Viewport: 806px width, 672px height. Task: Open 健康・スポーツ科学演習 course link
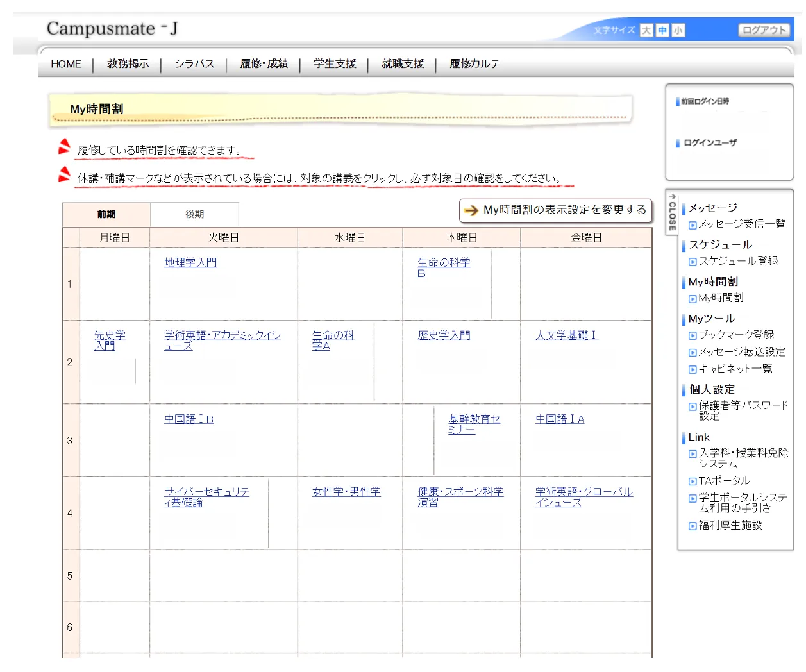[460, 497]
